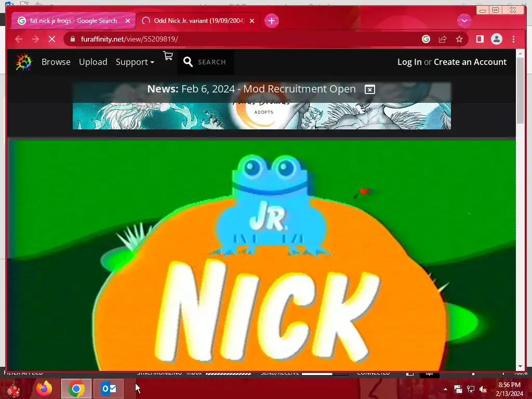Open the tab search dropdown chevron

pyautogui.click(x=464, y=21)
